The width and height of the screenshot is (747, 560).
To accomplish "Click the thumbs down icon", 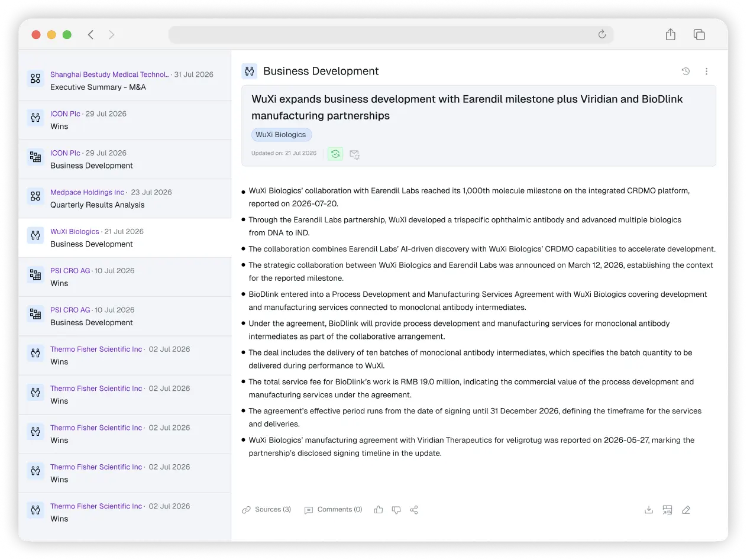I will click(396, 510).
